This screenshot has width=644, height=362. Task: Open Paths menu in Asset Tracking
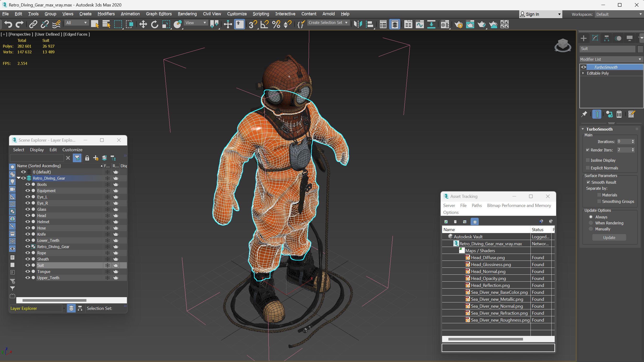coord(477,205)
